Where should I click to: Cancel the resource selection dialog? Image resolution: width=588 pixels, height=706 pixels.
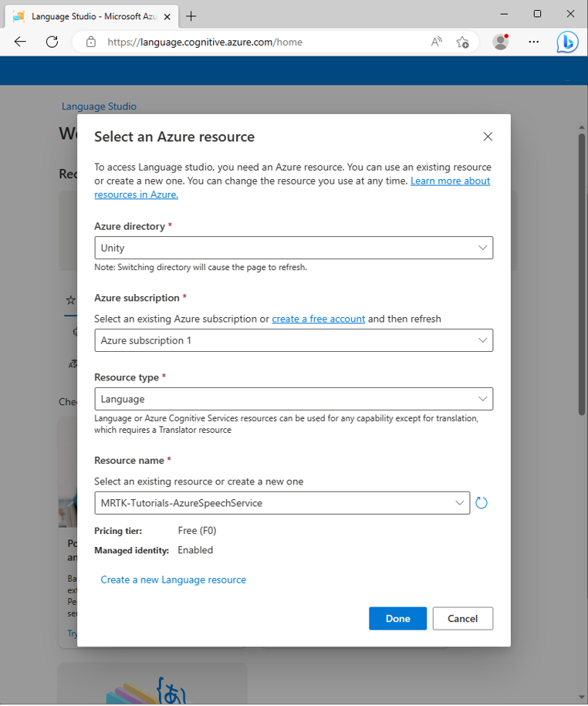(x=462, y=618)
